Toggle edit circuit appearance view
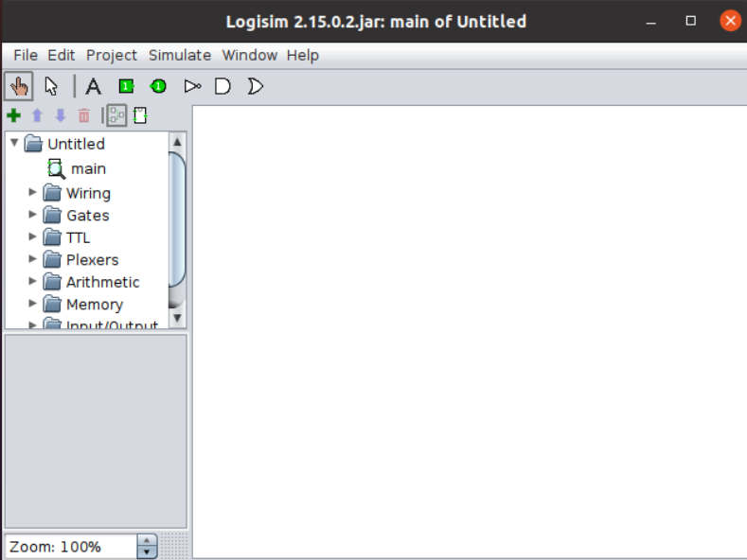The height and width of the screenshot is (560, 747). [140, 115]
